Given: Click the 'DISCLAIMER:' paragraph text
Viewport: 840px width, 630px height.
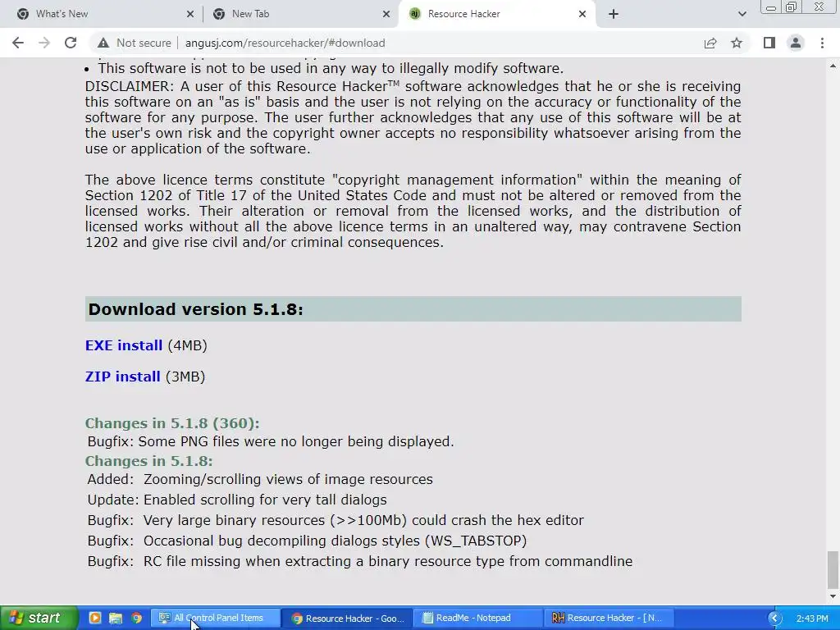Looking at the screenshot, I should (x=413, y=117).
